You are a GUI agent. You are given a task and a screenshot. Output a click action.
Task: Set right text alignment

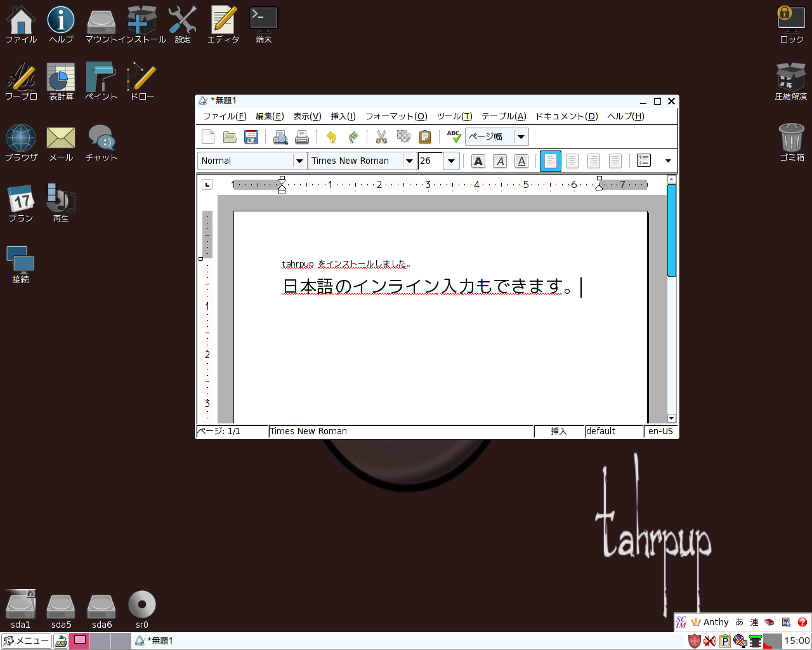tap(594, 161)
